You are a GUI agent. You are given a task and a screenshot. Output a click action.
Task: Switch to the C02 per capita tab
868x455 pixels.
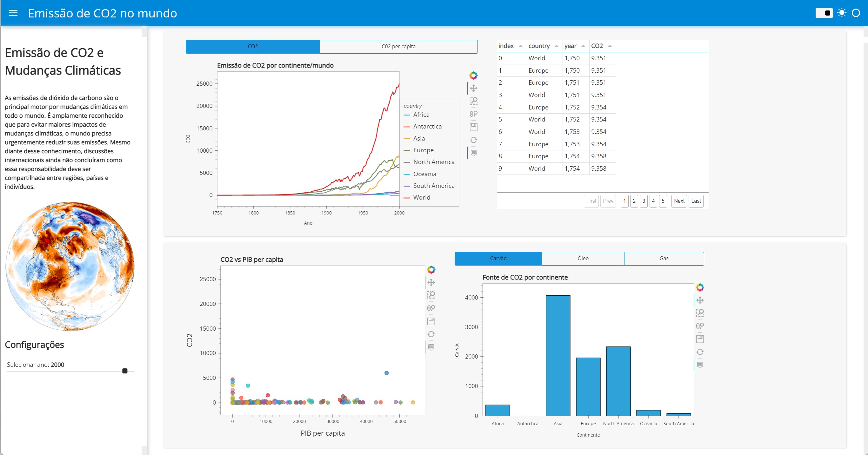pos(399,46)
